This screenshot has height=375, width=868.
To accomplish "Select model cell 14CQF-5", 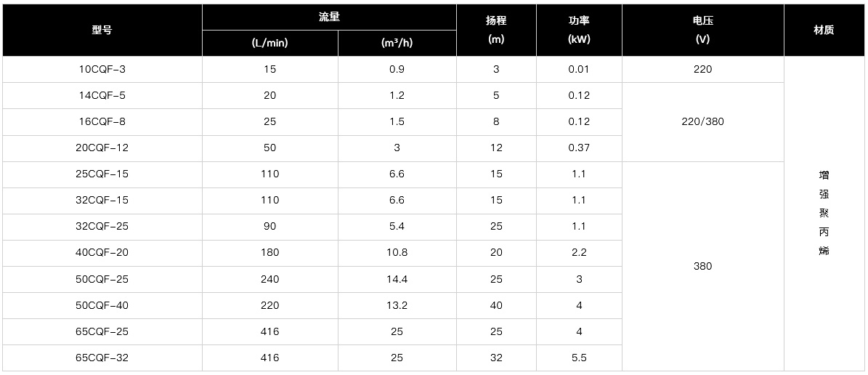I will [102, 95].
